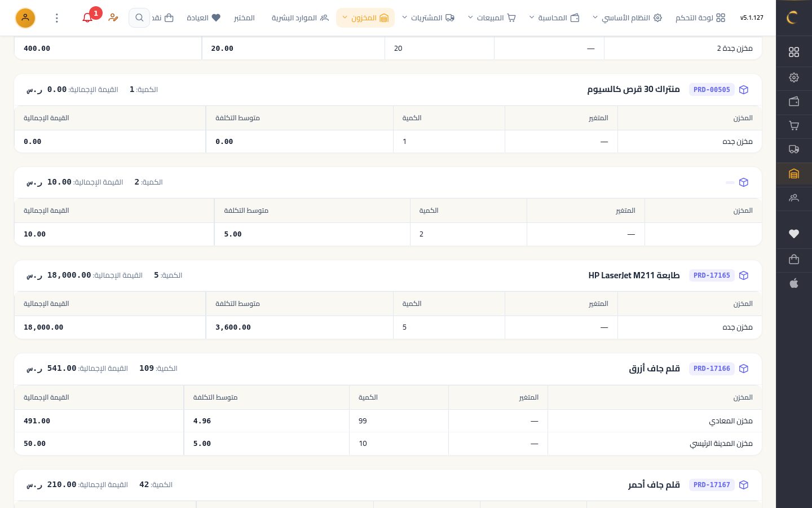Click sidebar heart clinic icon
This screenshot has height=508, width=812.
tap(794, 234)
